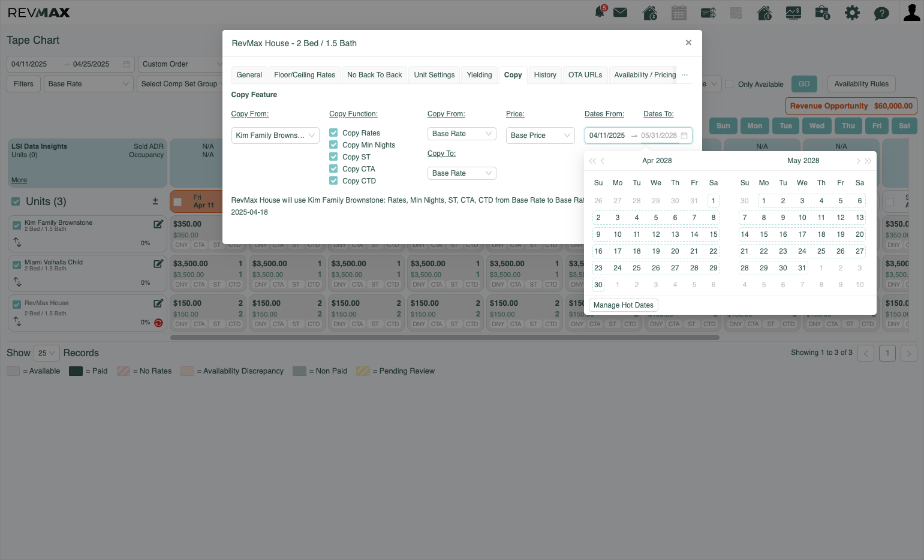Switch to the History tab
The image size is (924, 560).
click(x=545, y=75)
